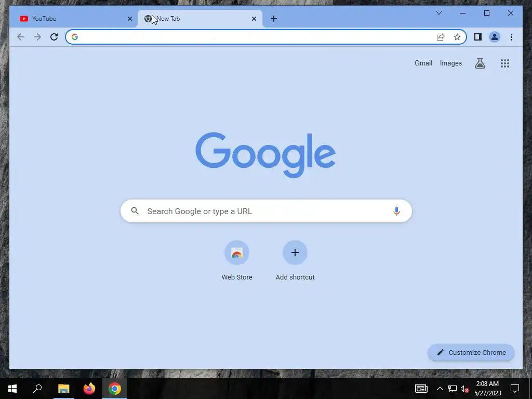
Task: Reload the current page
Action: 54,37
